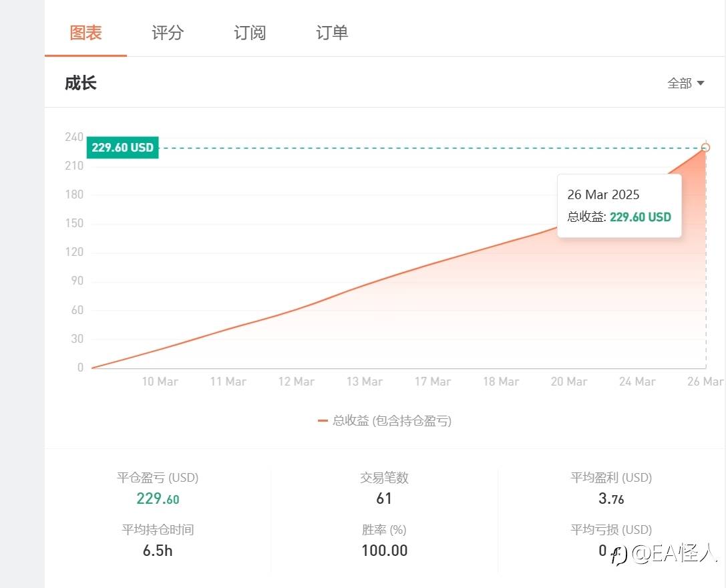Click the green 229.60 USD value label
The width and height of the screenshot is (726, 588).
tap(122, 148)
